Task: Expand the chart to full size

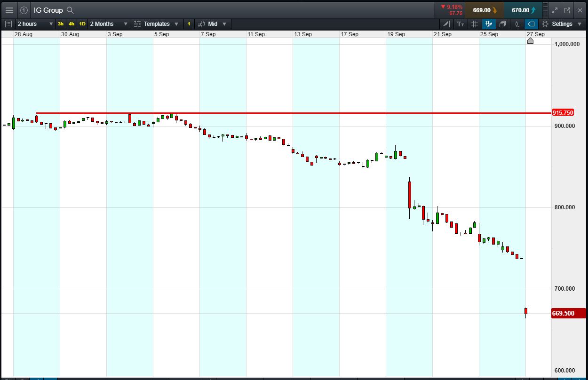Action: click(x=555, y=10)
